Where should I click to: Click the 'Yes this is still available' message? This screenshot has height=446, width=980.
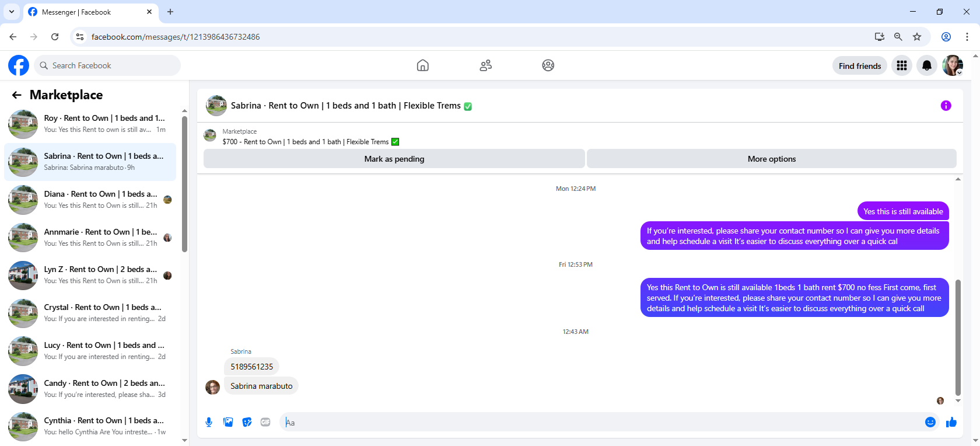903,211
